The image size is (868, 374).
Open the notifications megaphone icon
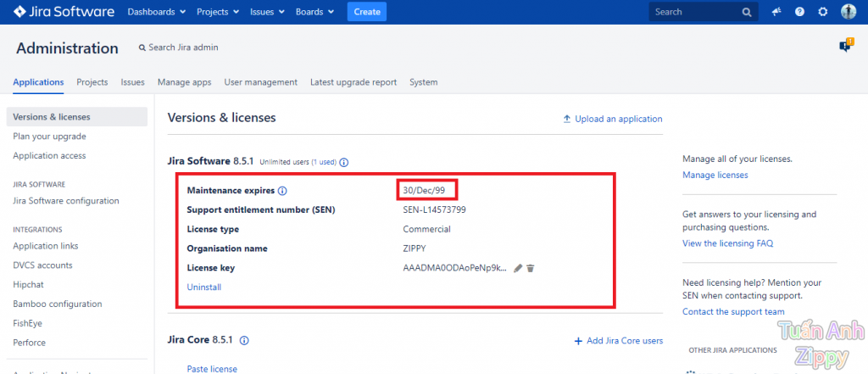[776, 12]
